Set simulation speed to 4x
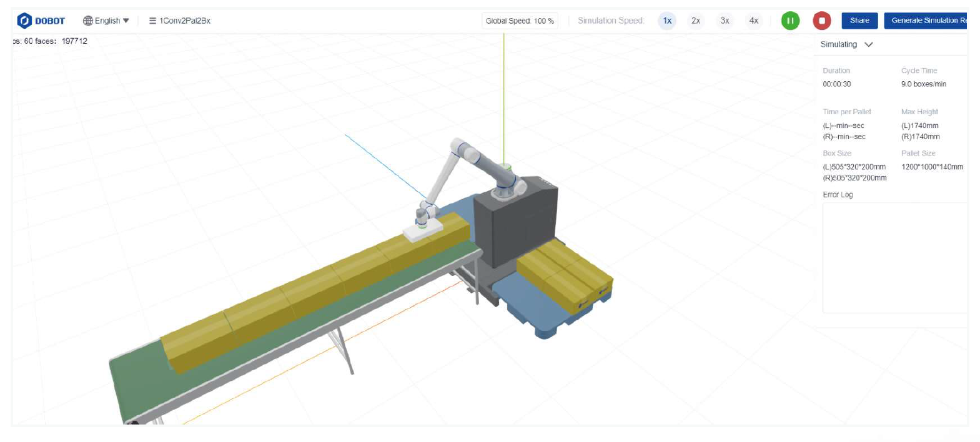This screenshot has height=442, width=980. tap(754, 21)
